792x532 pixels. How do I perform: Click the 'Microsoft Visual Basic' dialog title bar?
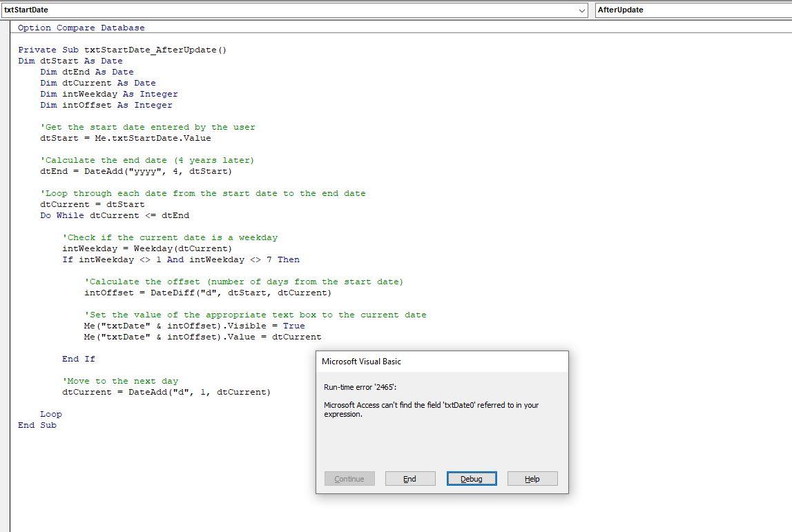442,362
